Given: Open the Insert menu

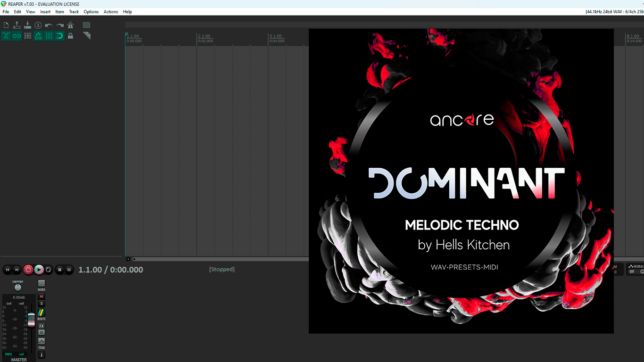Looking at the screenshot, I should click(x=45, y=12).
